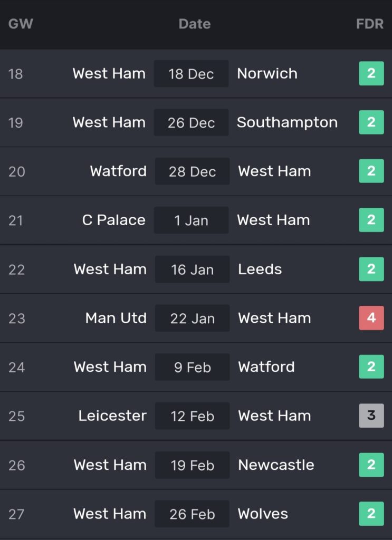Click the FDR 4 badge for Man Utd
Viewport: 392px width, 540px height.
tap(371, 318)
